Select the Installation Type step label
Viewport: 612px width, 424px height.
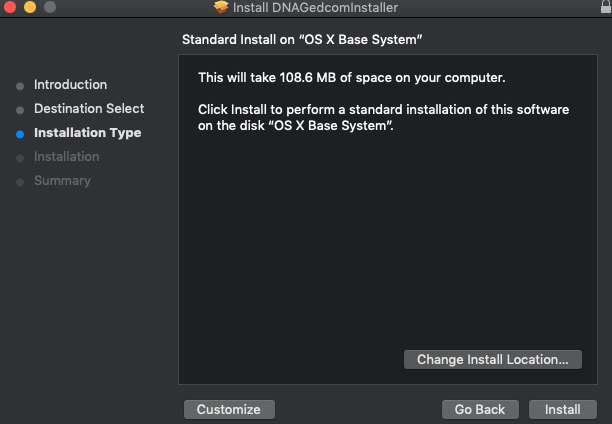pyautogui.click(x=87, y=133)
